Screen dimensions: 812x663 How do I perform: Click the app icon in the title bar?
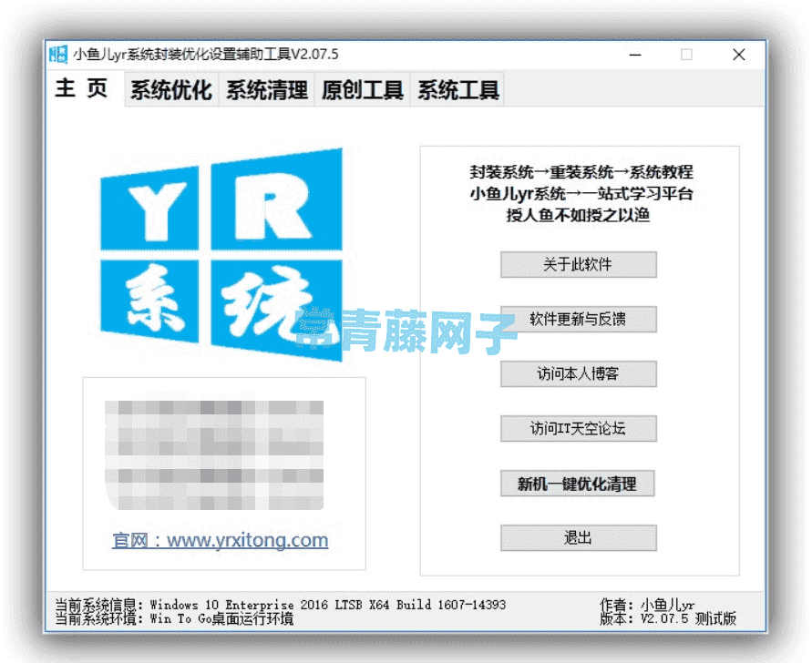click(x=58, y=54)
